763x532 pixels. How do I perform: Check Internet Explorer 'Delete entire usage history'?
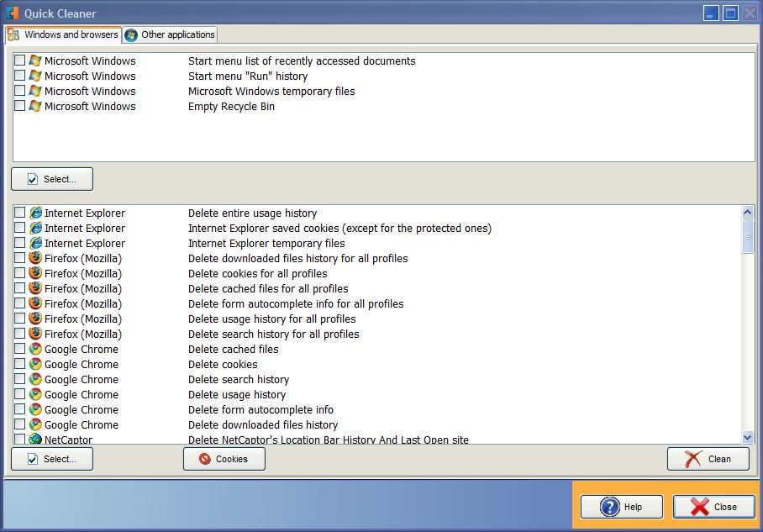pos(19,213)
